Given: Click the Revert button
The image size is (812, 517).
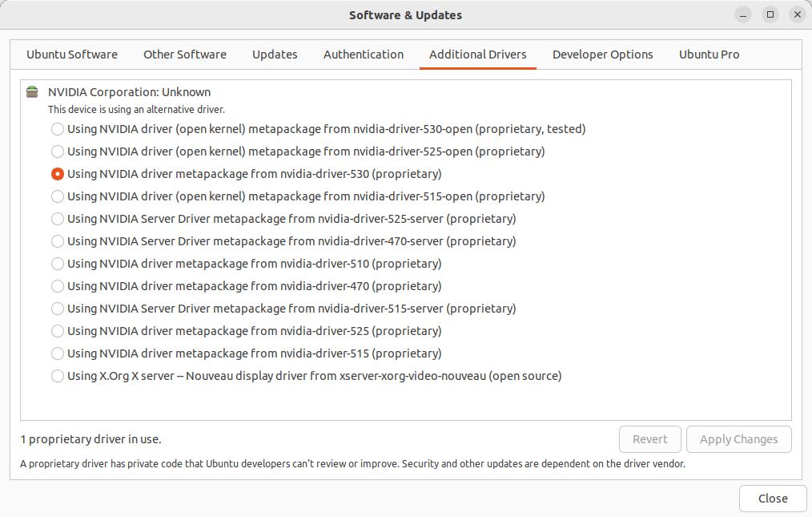Looking at the screenshot, I should click(649, 439).
